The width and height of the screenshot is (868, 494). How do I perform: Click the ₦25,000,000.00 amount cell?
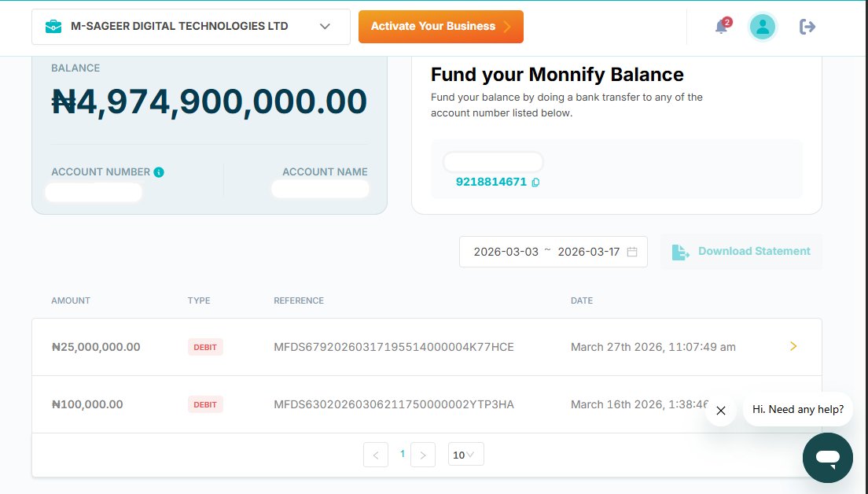click(96, 347)
